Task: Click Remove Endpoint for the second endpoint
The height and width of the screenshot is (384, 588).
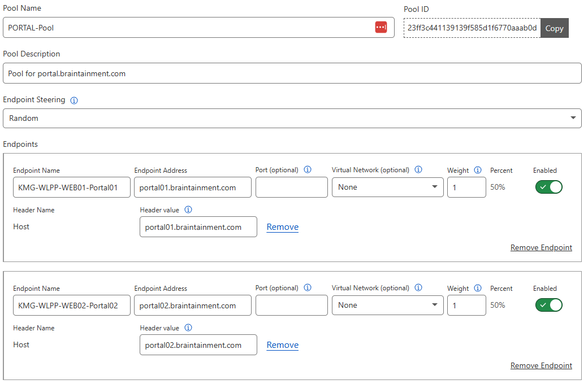Action: (x=541, y=365)
